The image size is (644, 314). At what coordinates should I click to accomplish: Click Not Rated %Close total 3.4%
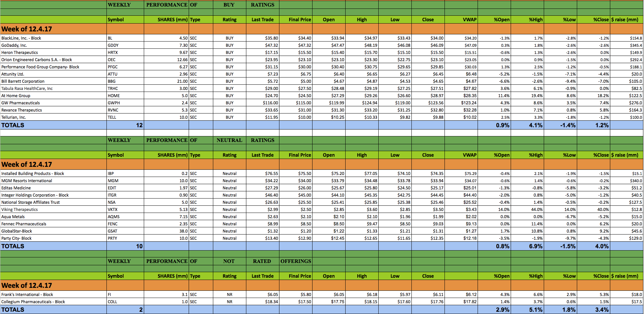pos(593,309)
